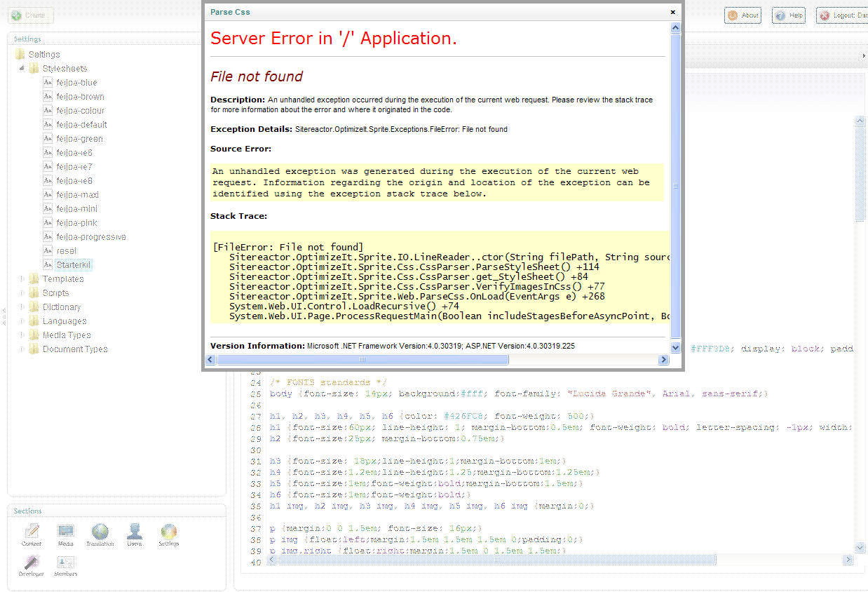Viewport: 868px width, 592px height.
Task: Select the feijoa-progressive stylesheet
Action: click(90, 237)
